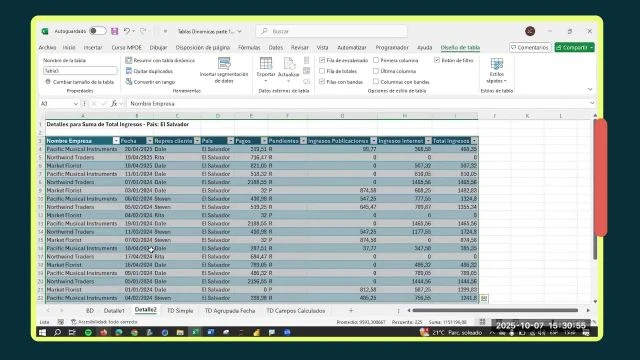Open the Nombre Empresa filter dropdown
The image size is (640, 360).
point(116,141)
